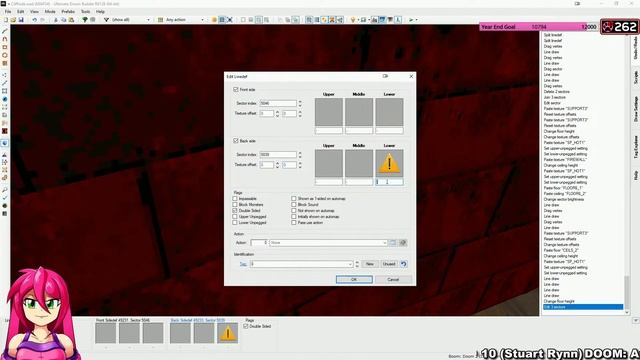
Task: Click the Unused tag button
Action: coord(389,264)
